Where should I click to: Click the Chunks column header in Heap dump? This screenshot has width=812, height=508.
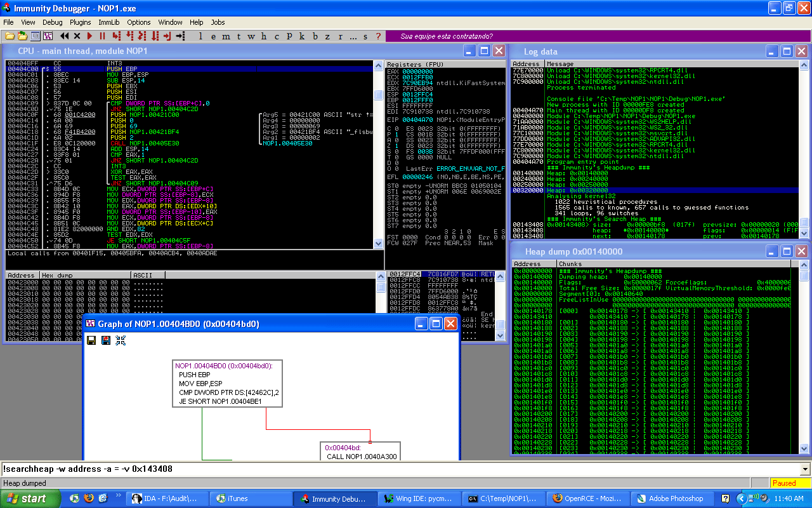(674, 264)
